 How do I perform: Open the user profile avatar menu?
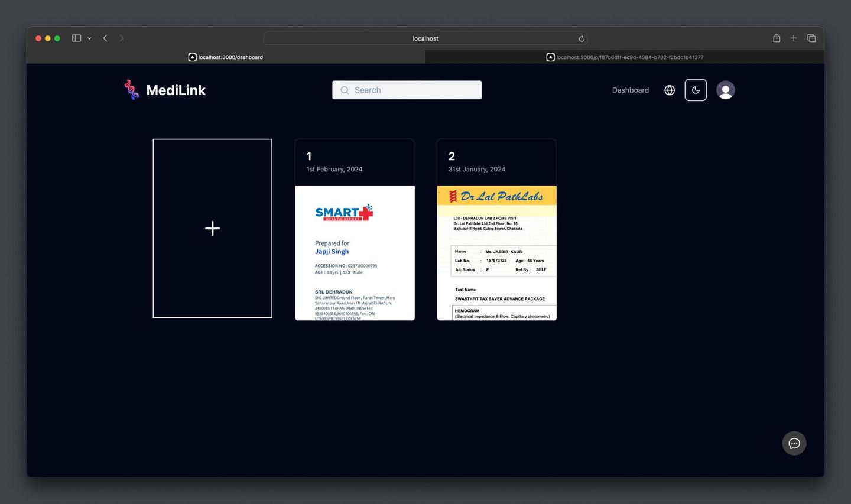point(726,90)
